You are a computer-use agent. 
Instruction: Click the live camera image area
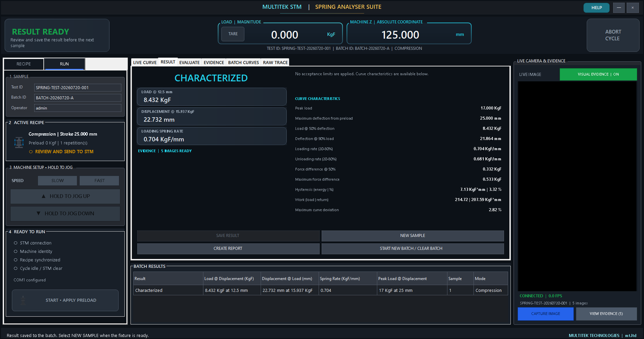click(x=577, y=186)
